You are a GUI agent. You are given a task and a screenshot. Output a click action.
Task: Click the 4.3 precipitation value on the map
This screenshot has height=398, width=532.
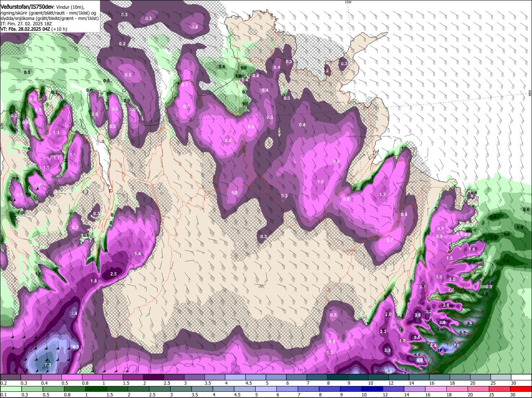(76, 346)
